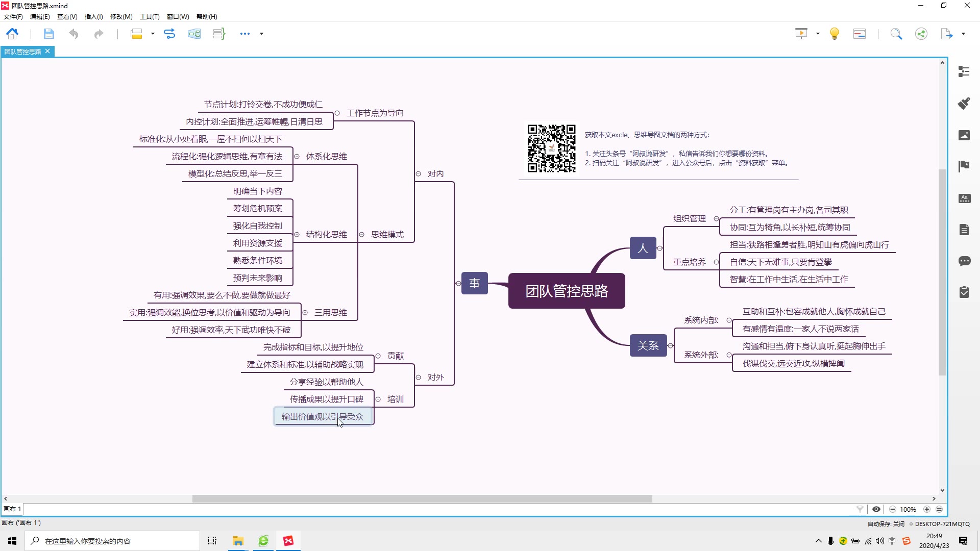The width and height of the screenshot is (980, 551).
Task: Open the Outline side panel
Action: click(x=964, y=71)
